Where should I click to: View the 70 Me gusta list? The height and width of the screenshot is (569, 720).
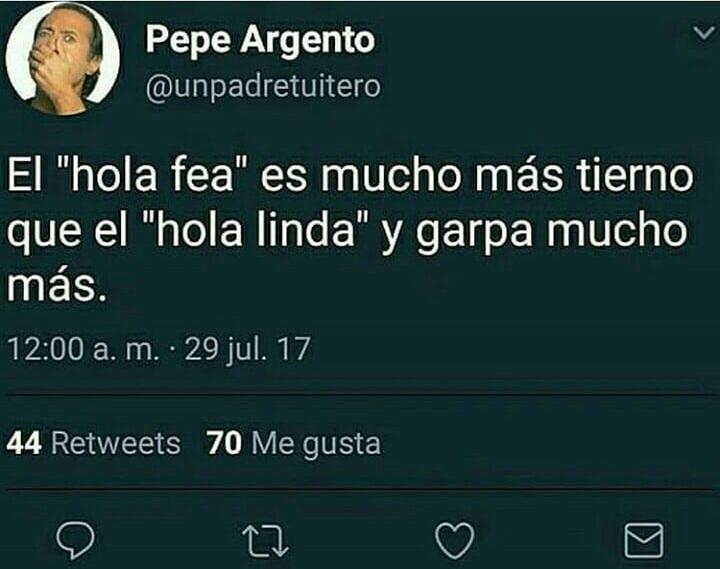click(x=294, y=444)
